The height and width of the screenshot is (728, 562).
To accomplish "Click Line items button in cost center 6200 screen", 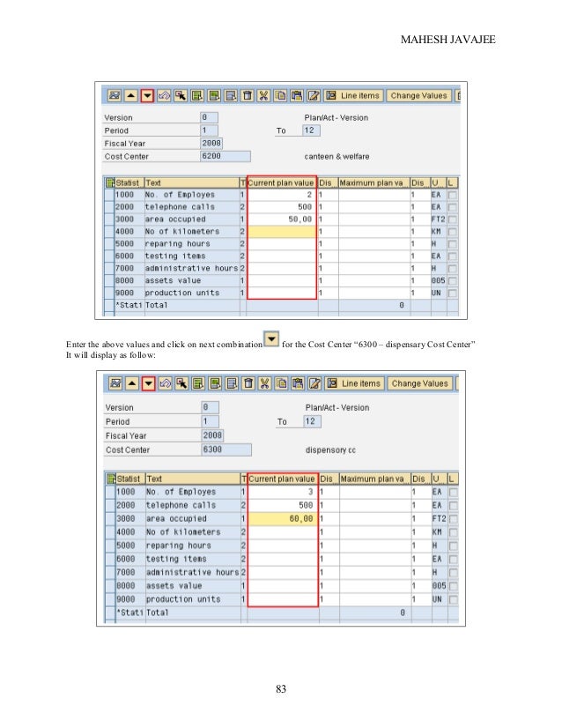I will coord(354,96).
